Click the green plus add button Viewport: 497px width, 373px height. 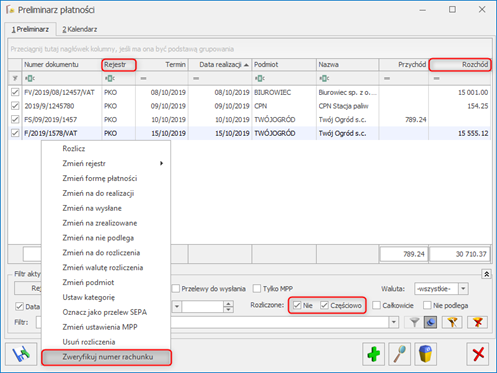click(x=374, y=354)
